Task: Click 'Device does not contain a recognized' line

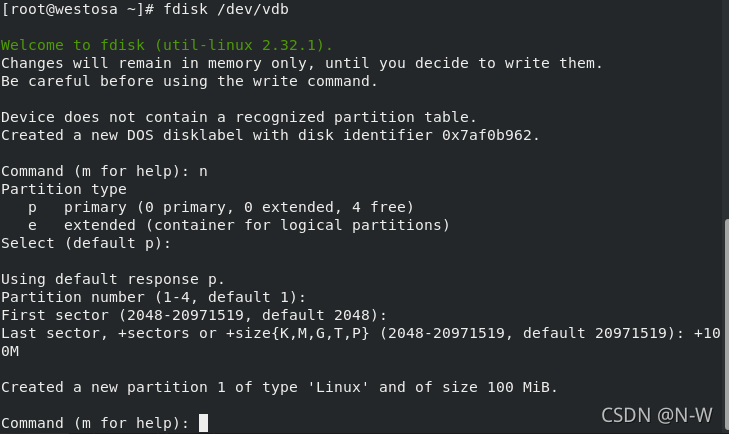Action: click(x=239, y=117)
